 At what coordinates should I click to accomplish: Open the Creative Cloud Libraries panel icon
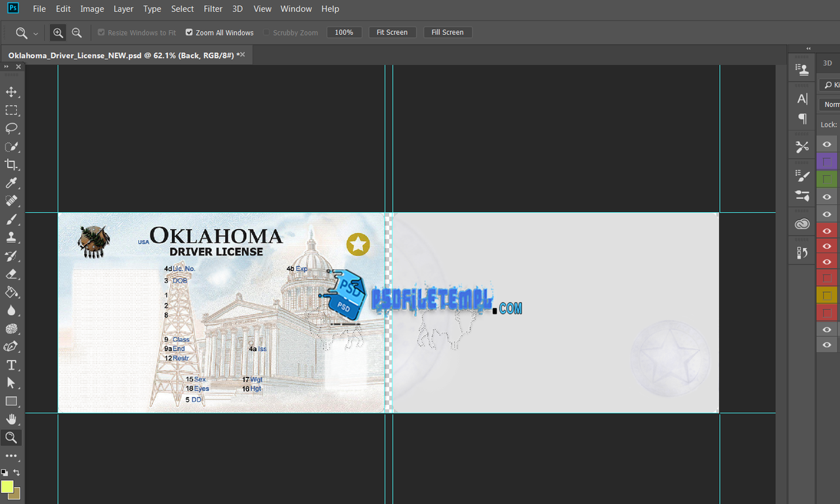pos(802,224)
